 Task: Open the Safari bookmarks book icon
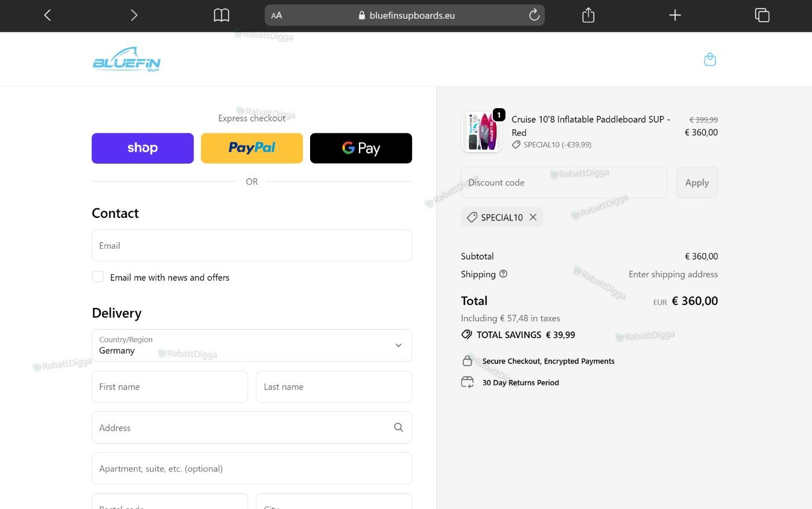pos(221,15)
